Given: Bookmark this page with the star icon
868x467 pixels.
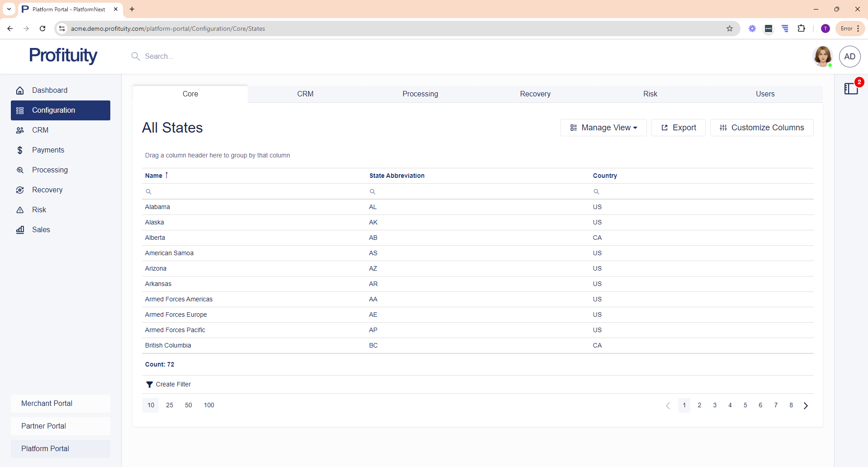Looking at the screenshot, I should click(x=730, y=29).
